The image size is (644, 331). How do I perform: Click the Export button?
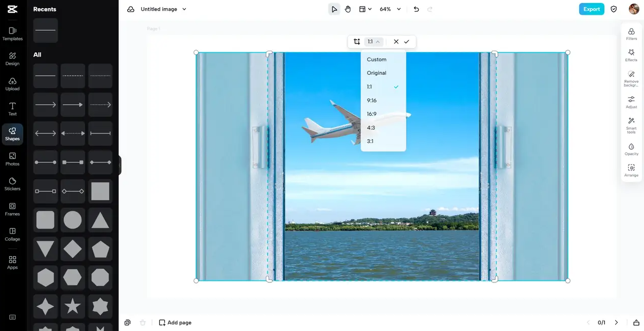[x=591, y=9]
